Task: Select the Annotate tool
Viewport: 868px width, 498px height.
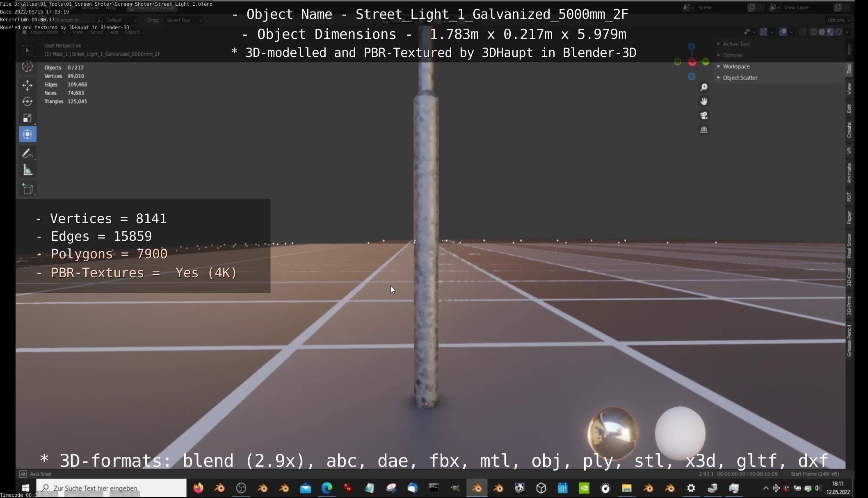Action: point(27,154)
